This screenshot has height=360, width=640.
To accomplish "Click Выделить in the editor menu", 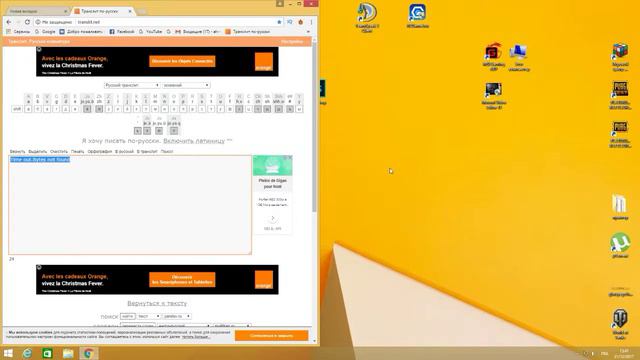I will (38, 151).
